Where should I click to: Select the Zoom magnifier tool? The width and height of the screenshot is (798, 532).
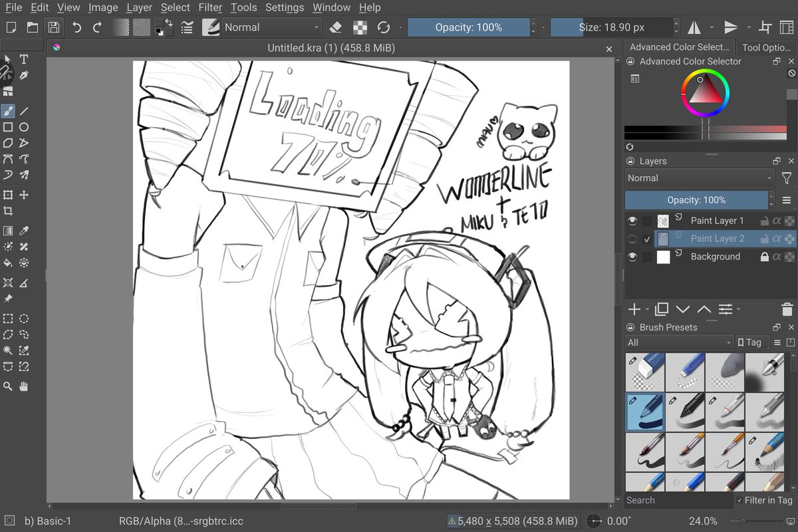[8, 386]
